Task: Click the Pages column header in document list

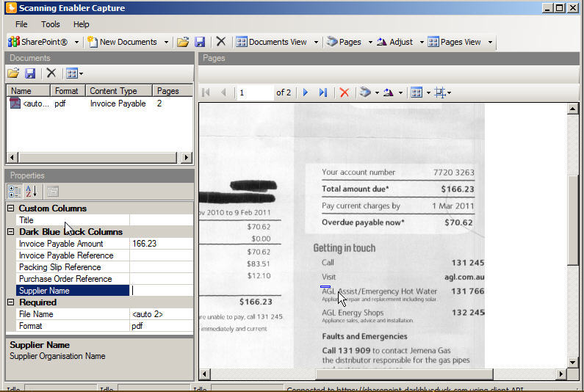Action: tap(173, 91)
